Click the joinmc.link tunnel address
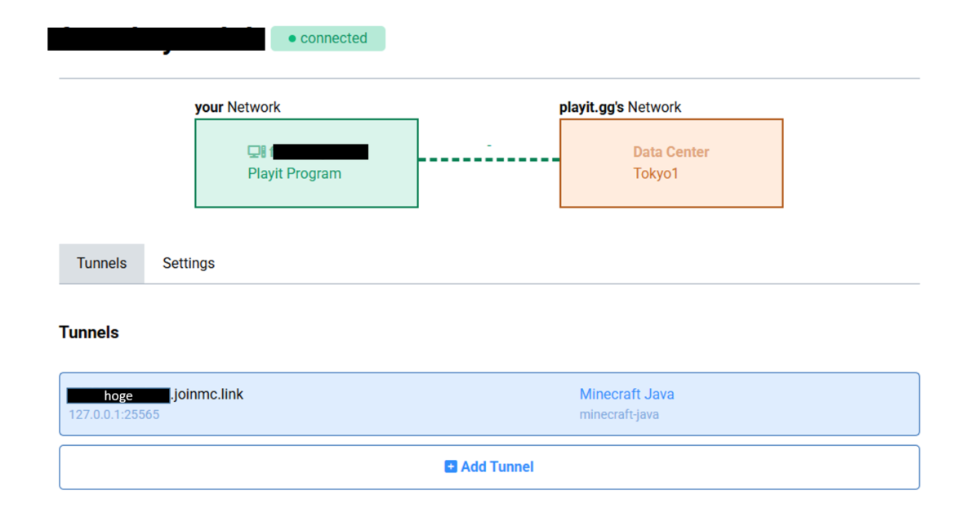This screenshot has width=980, height=522. click(x=207, y=395)
